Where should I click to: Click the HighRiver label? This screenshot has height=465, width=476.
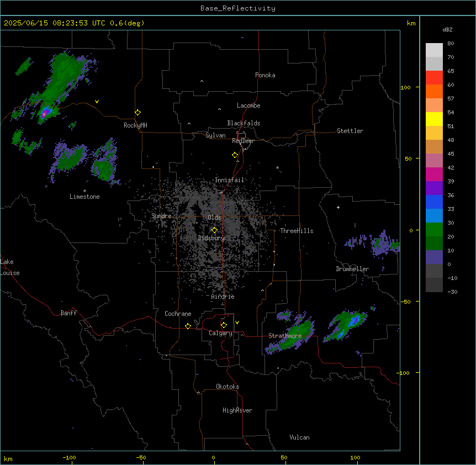[x=237, y=410]
